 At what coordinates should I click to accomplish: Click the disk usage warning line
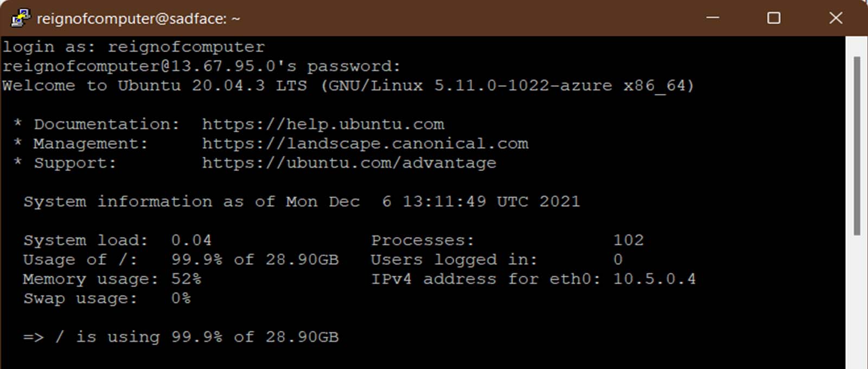click(x=181, y=336)
